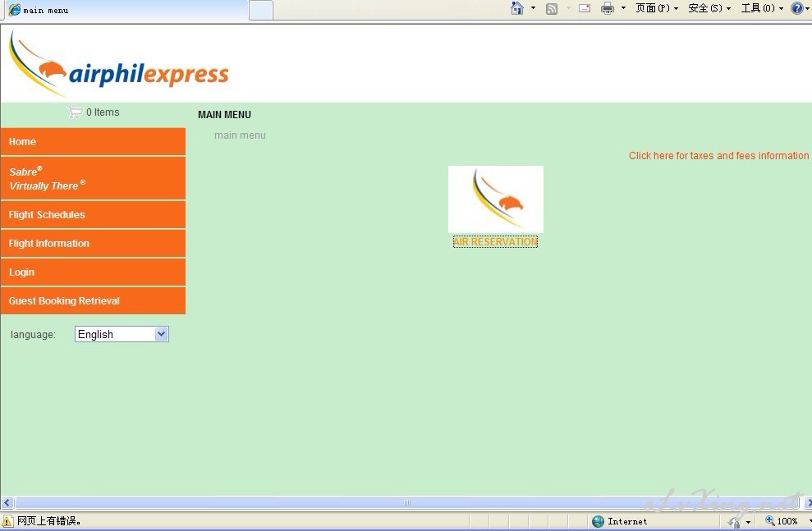The image size is (812, 531).
Task: Open Guest Booking Retrieval sidebar item
Action: click(x=94, y=300)
